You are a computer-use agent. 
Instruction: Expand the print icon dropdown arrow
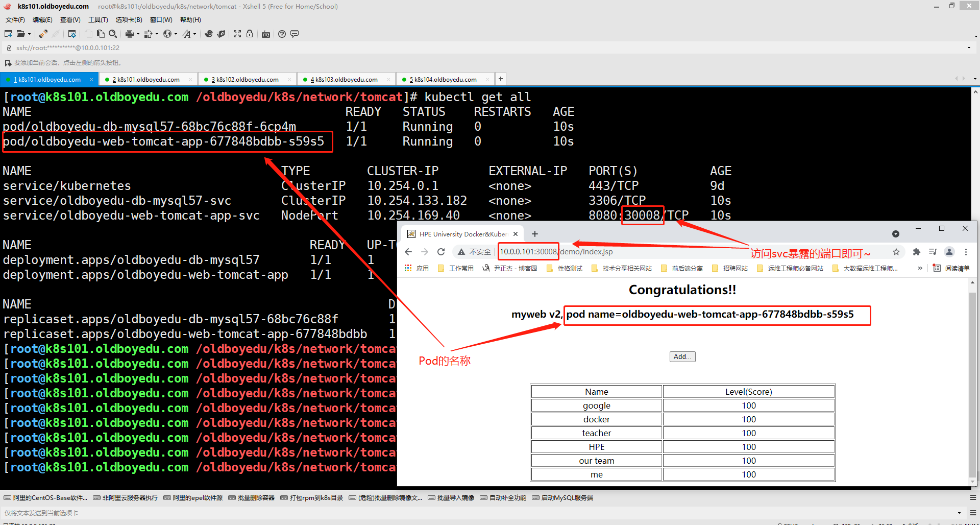pyautogui.click(x=138, y=34)
